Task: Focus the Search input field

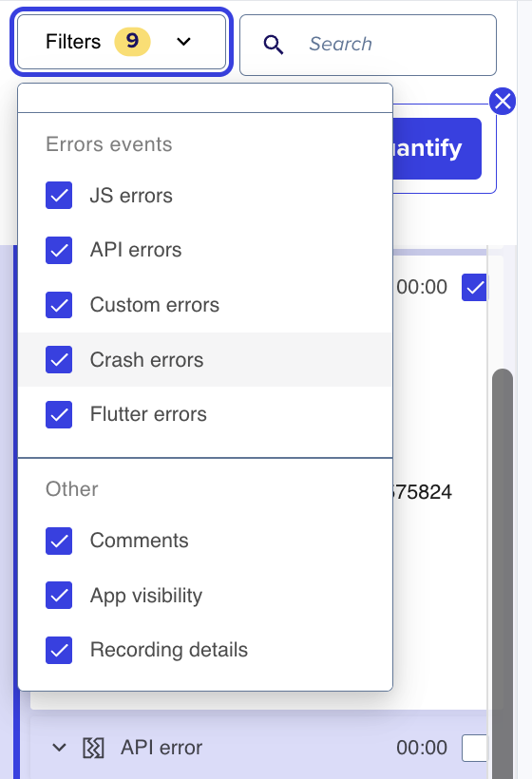Action: tap(368, 45)
